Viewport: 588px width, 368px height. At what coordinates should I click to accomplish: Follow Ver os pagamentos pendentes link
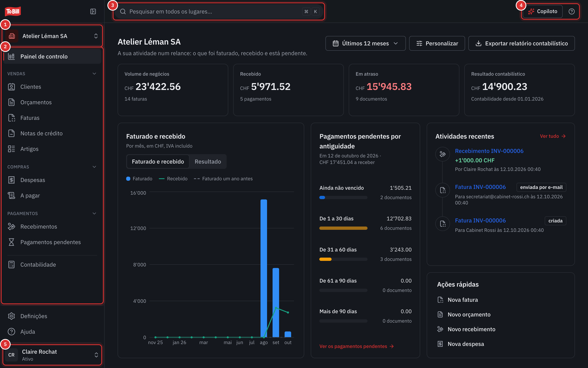click(356, 346)
